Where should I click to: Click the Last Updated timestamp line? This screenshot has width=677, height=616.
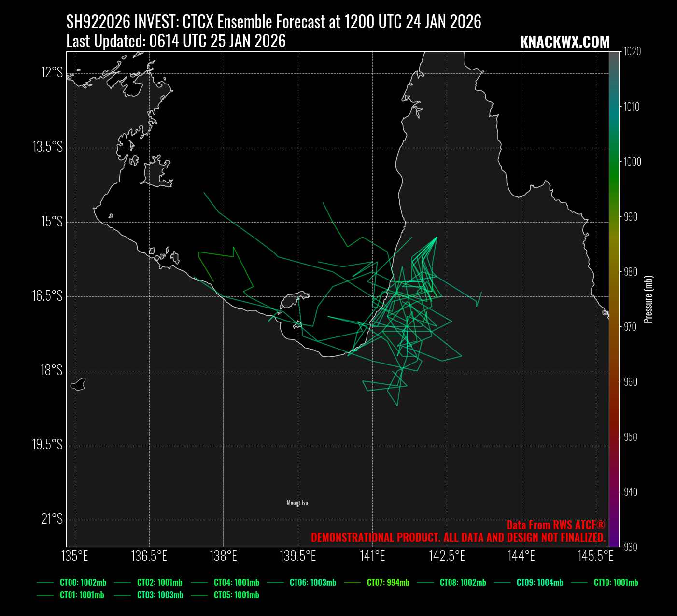176,42
